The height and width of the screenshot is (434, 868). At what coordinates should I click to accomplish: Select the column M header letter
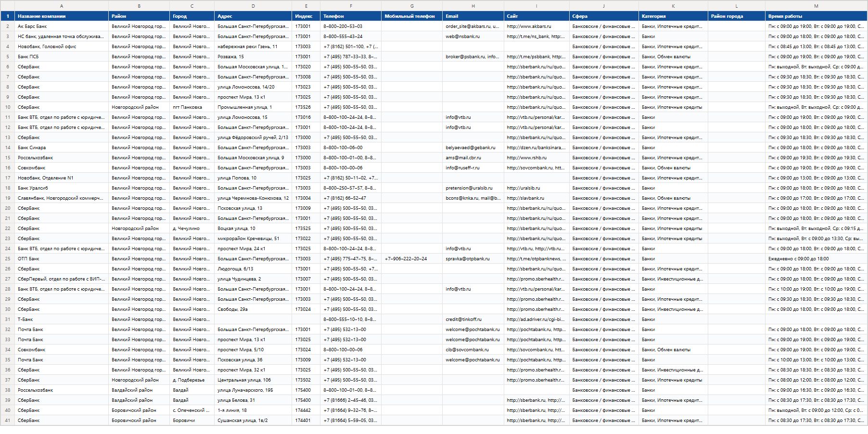point(816,6)
